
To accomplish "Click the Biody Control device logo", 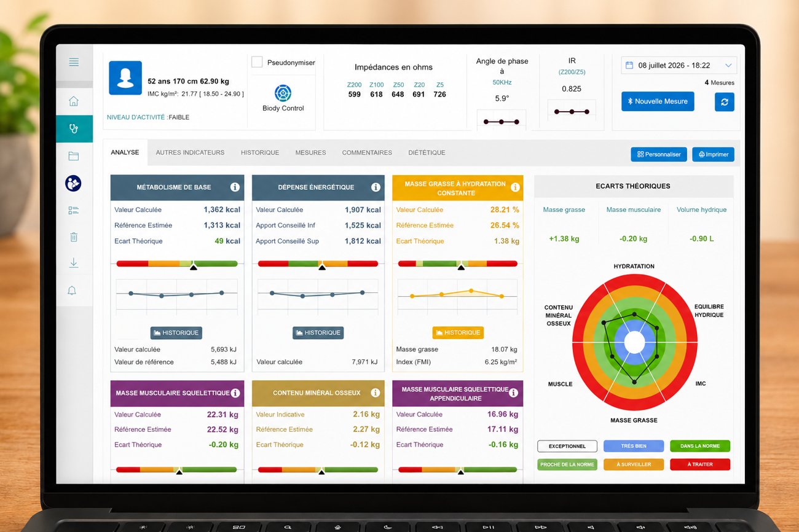I will [x=283, y=93].
